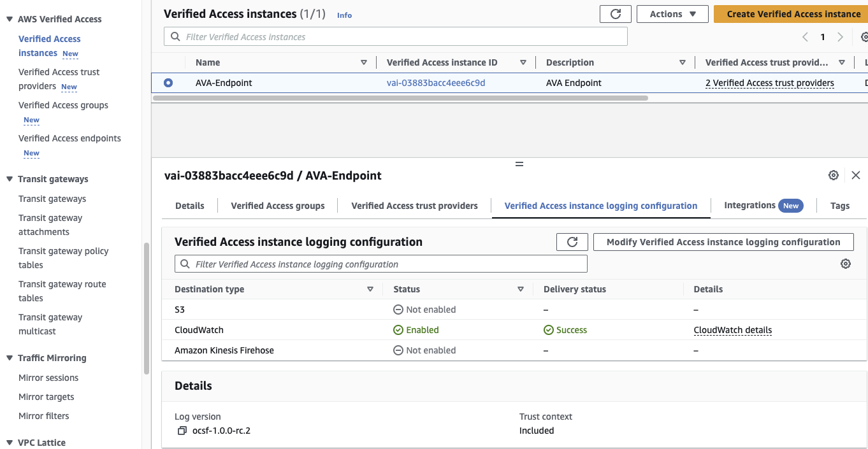The width and height of the screenshot is (868, 449).
Task: Collapse the Transit gateways sidebar section
Action: coord(10,179)
